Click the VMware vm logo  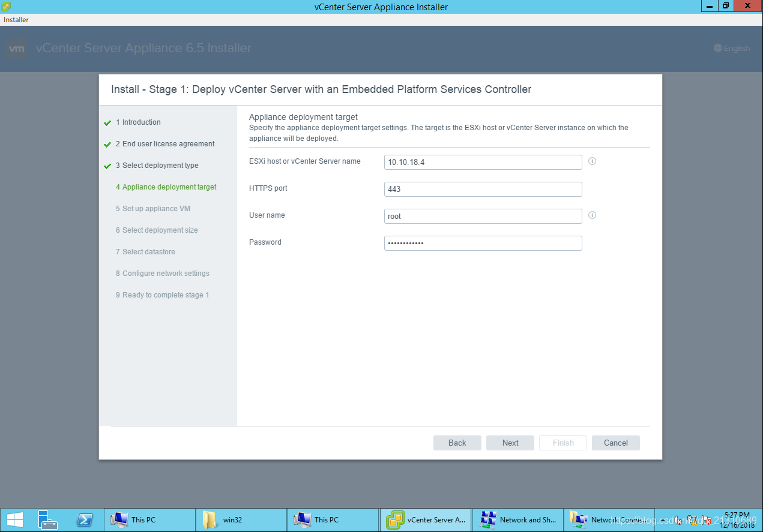(x=17, y=49)
